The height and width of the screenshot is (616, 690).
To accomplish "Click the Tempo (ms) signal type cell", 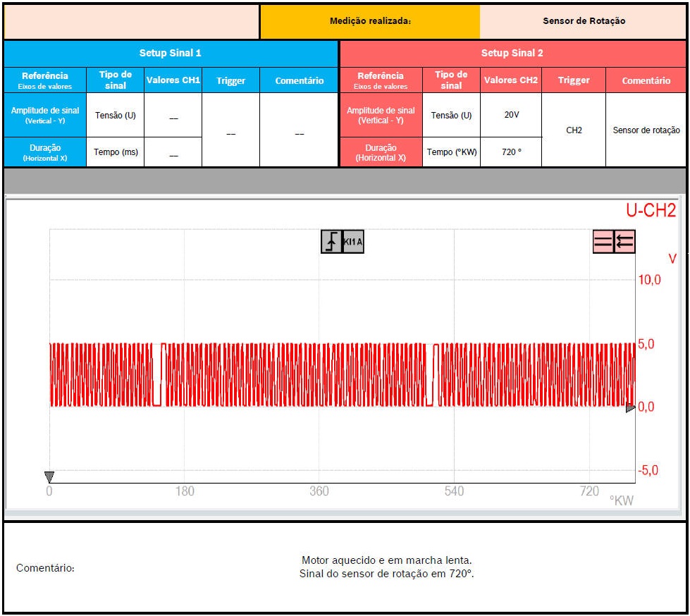I will tap(116, 152).
